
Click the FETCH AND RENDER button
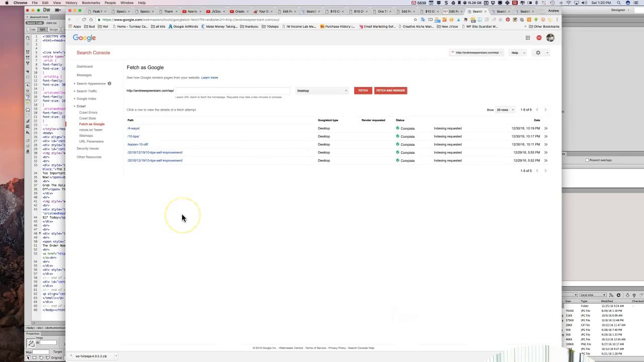(390, 90)
